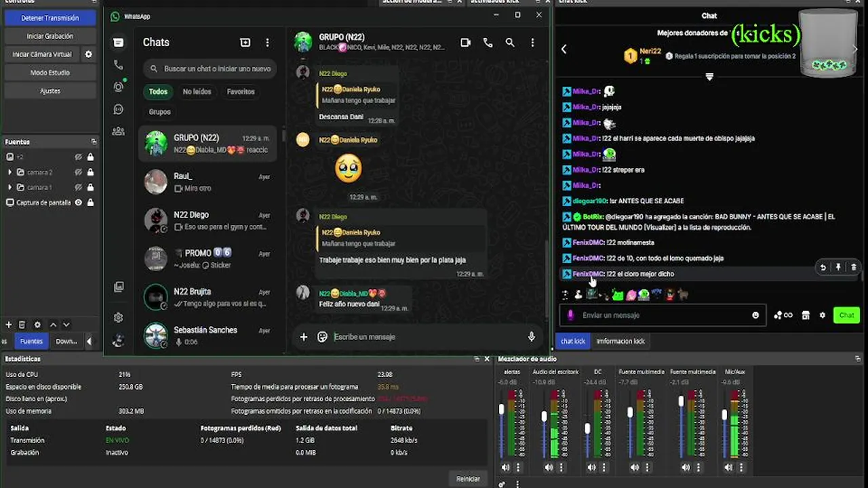
Task: Toggle lock on camara 2 source
Action: tap(90, 172)
